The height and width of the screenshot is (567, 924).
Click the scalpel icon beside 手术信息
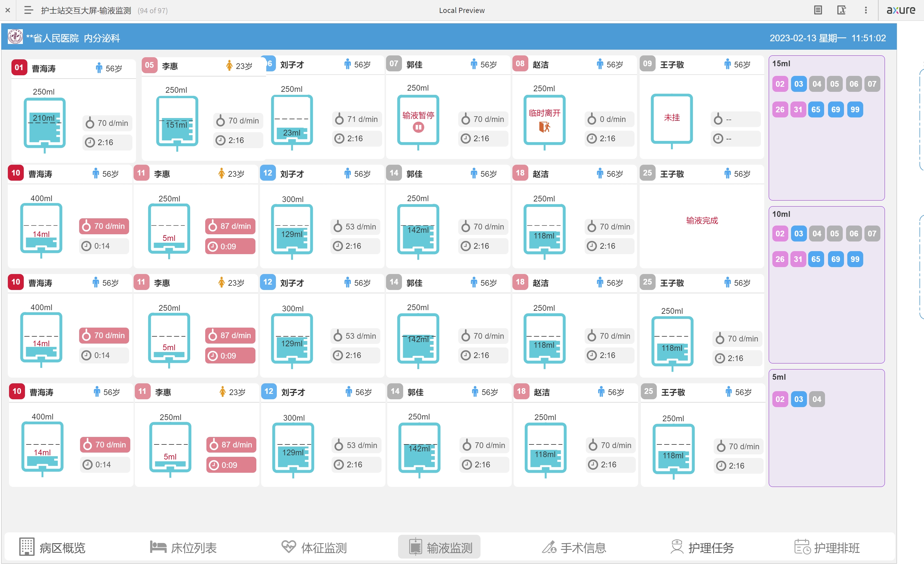[549, 547]
